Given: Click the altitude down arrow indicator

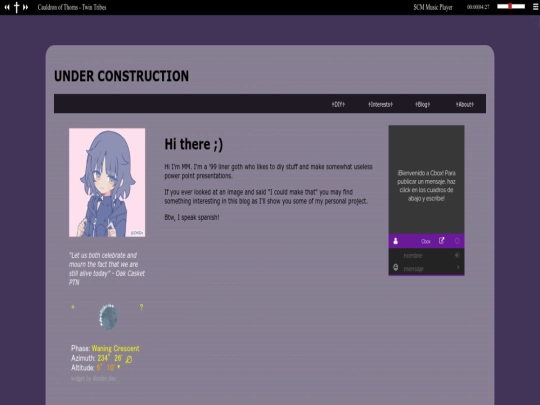Looking at the screenshot, I should point(119,367).
